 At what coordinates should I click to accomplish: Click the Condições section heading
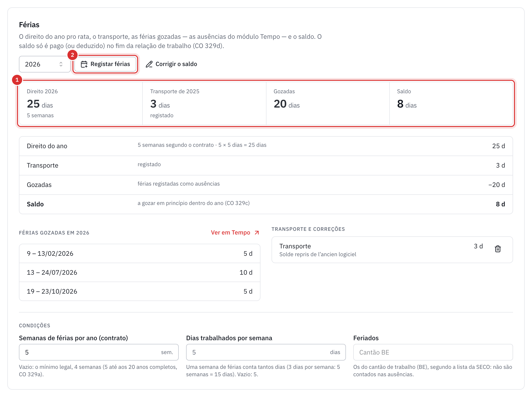tap(35, 326)
